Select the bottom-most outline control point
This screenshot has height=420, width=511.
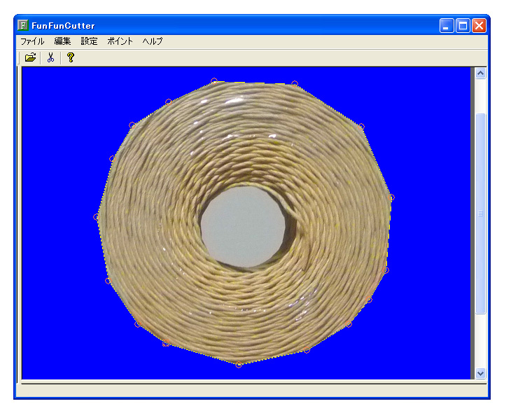tap(239, 365)
